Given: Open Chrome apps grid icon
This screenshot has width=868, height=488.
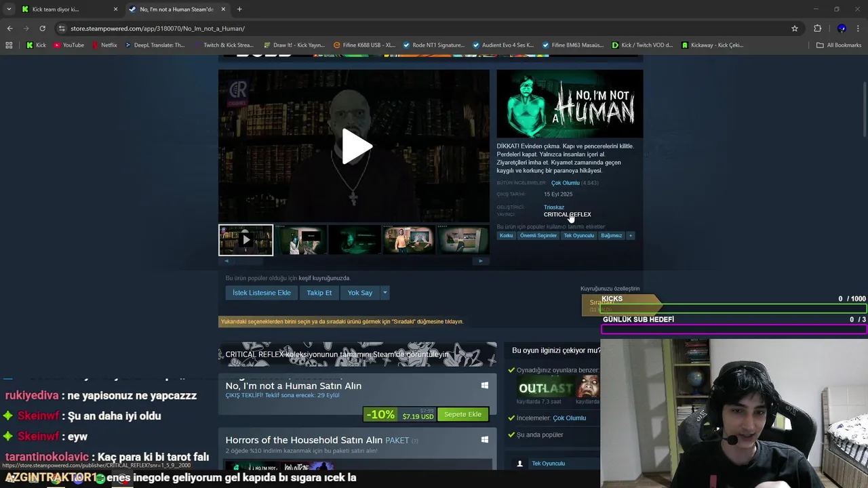Looking at the screenshot, I should pyautogui.click(x=9, y=45).
